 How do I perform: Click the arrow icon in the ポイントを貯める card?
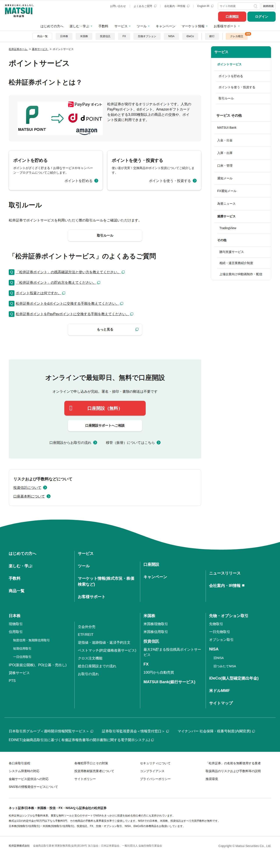click(x=96, y=181)
